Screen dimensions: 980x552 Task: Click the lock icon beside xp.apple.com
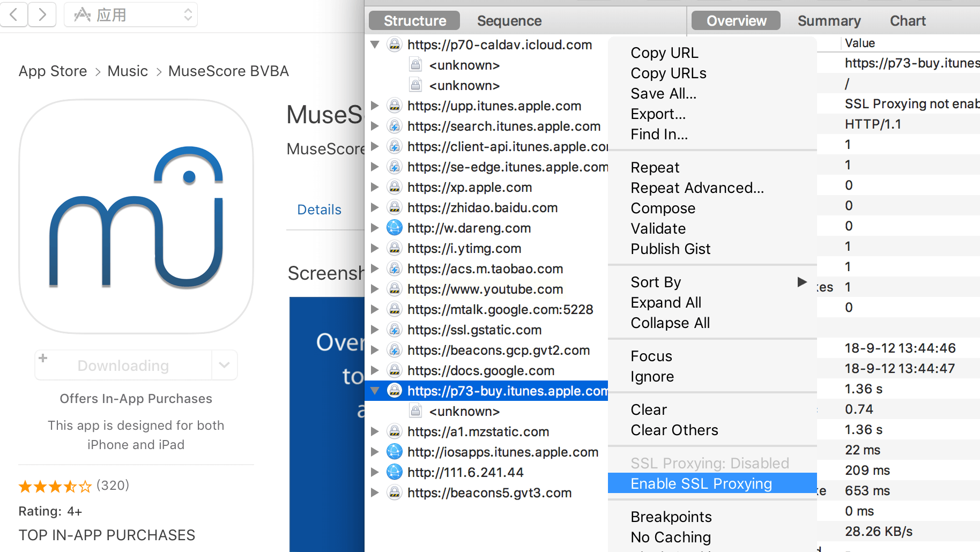pos(395,187)
